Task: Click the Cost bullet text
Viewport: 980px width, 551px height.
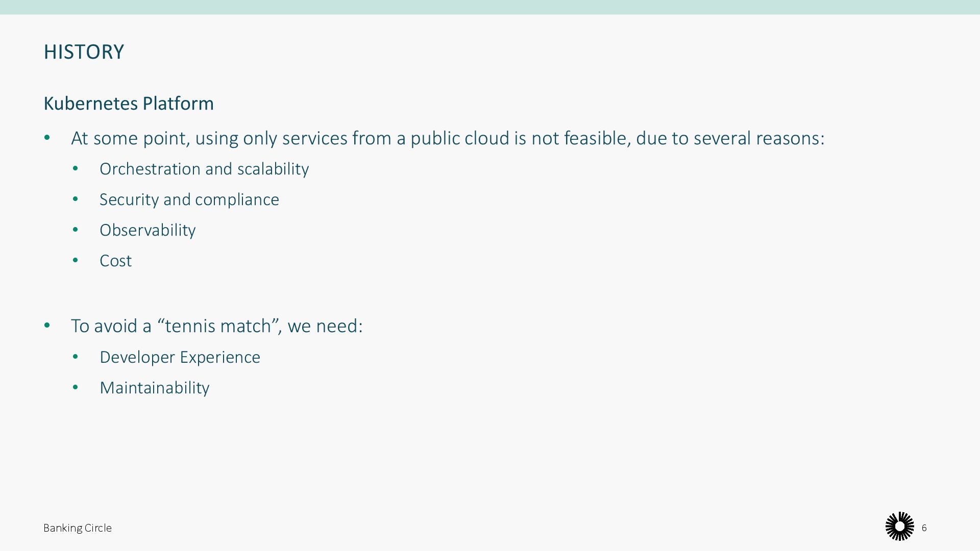Action: (x=116, y=261)
